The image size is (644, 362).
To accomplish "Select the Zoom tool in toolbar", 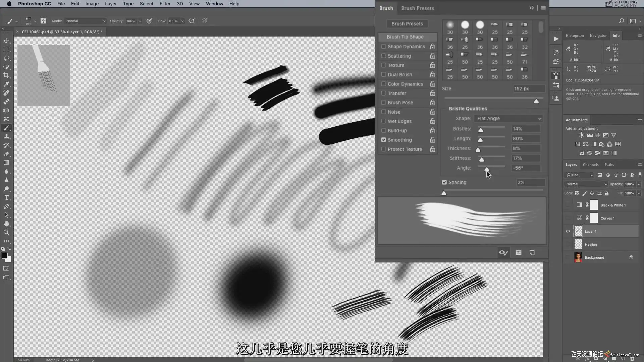I will 6,232.
